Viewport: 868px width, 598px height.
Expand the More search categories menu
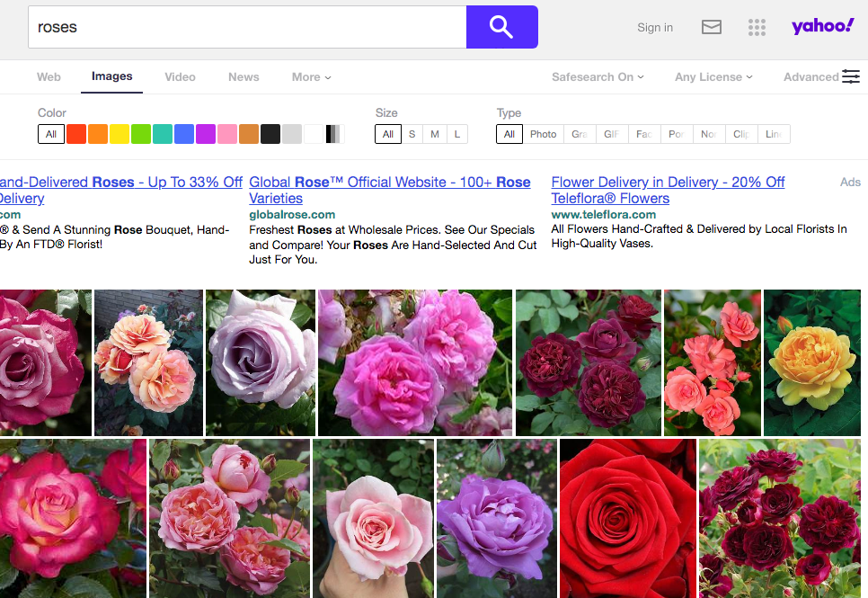pyautogui.click(x=311, y=77)
